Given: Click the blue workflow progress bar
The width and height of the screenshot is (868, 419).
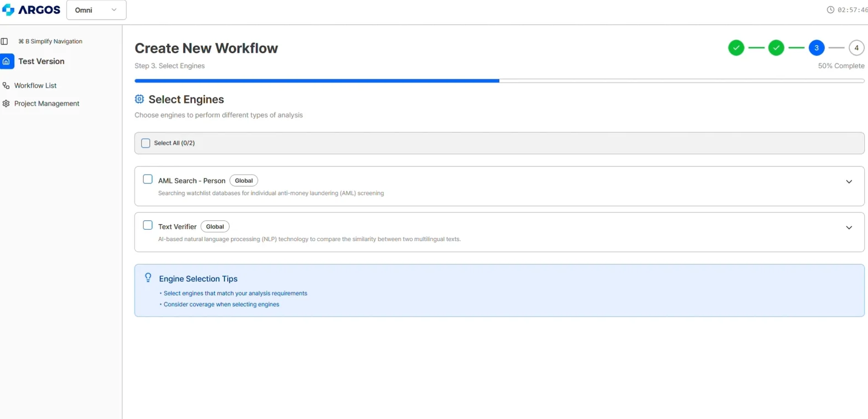Looking at the screenshot, I should coord(317,81).
